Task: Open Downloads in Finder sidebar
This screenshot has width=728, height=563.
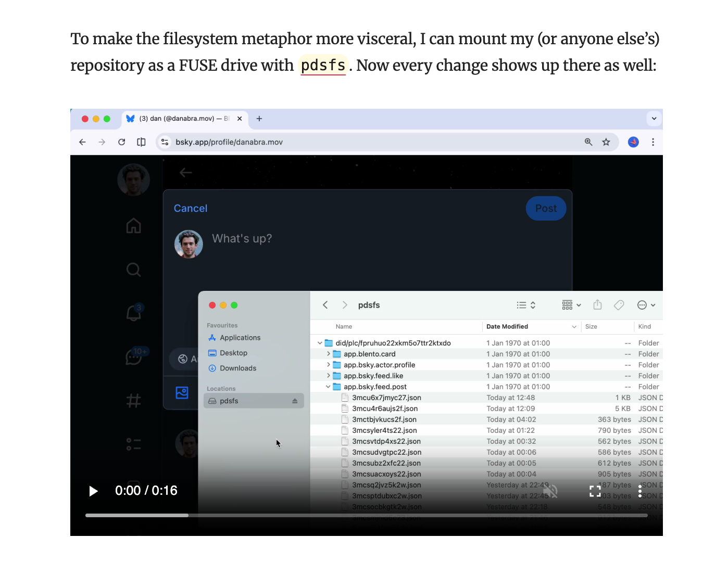Action: pyautogui.click(x=238, y=368)
